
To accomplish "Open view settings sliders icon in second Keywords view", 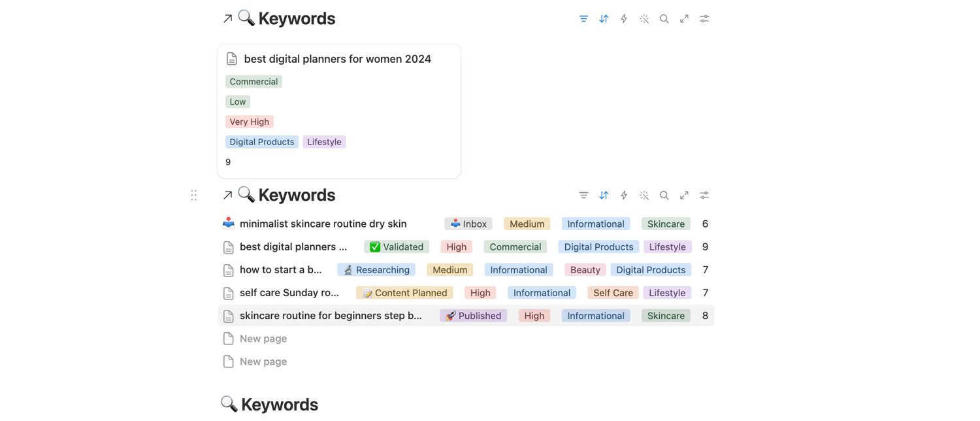I will 704,195.
